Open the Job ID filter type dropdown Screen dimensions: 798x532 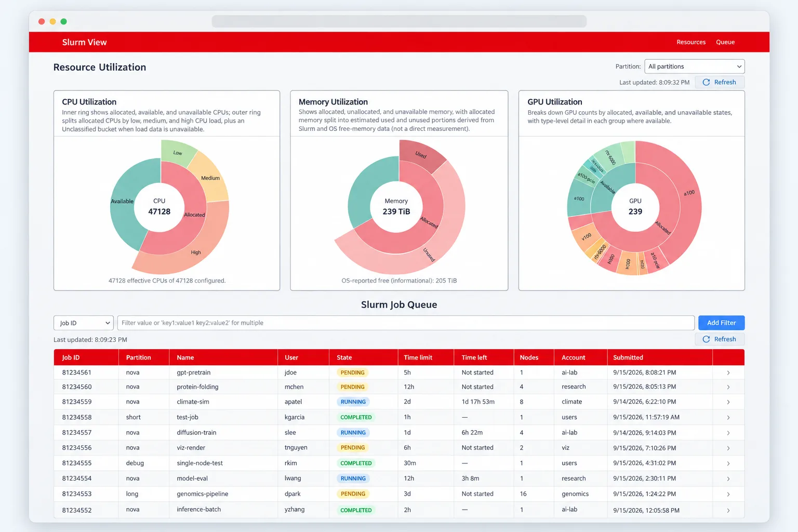83,323
